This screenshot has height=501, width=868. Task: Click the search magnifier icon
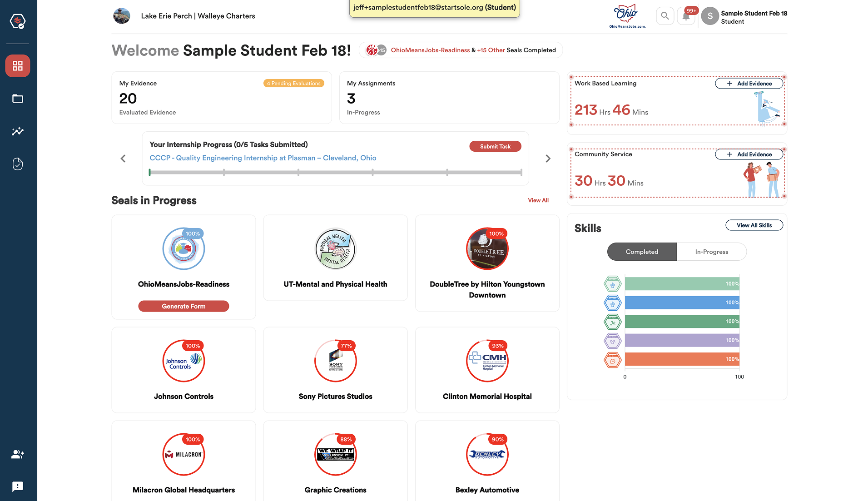pos(665,16)
